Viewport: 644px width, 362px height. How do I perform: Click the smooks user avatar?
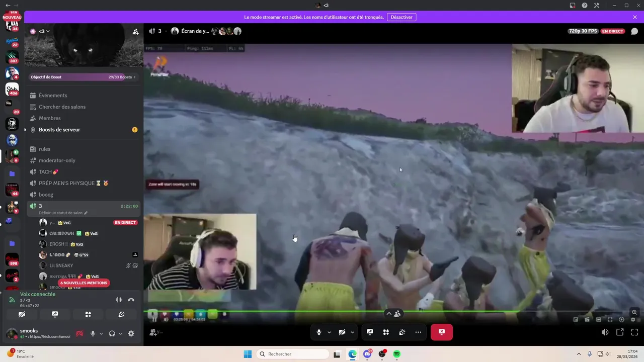point(11,333)
